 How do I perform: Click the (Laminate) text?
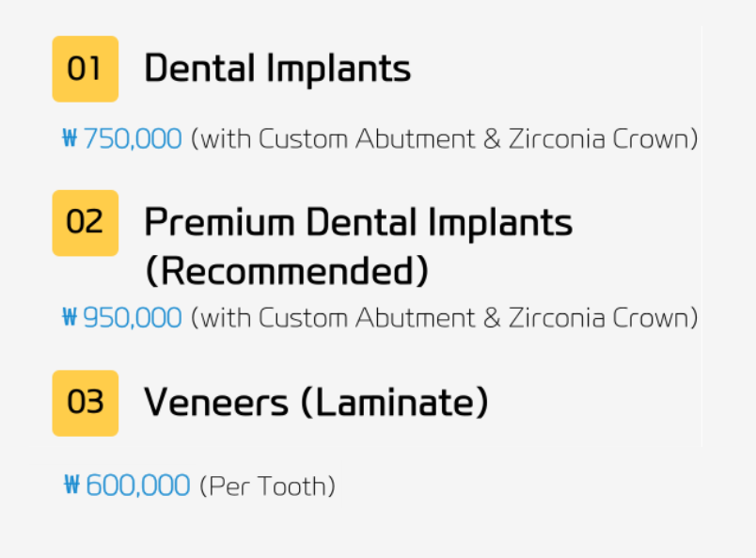coord(395,403)
